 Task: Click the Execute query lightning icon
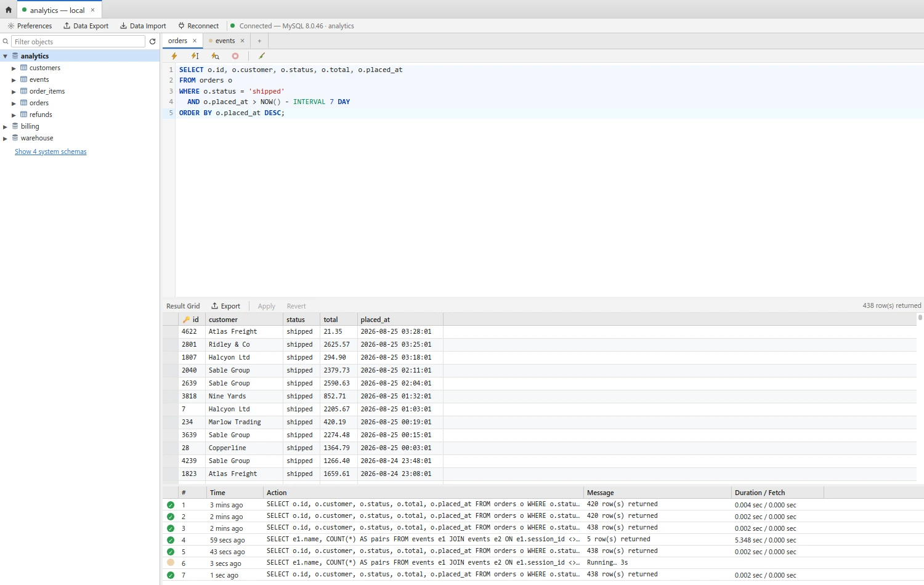tap(174, 56)
